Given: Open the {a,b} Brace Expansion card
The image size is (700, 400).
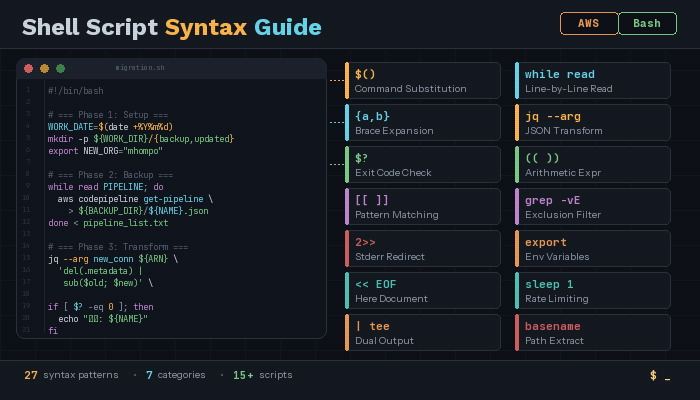Looking at the screenshot, I should tap(423, 123).
